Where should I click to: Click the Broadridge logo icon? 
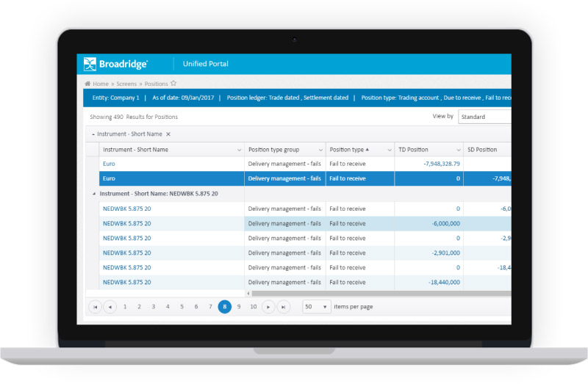tap(90, 64)
